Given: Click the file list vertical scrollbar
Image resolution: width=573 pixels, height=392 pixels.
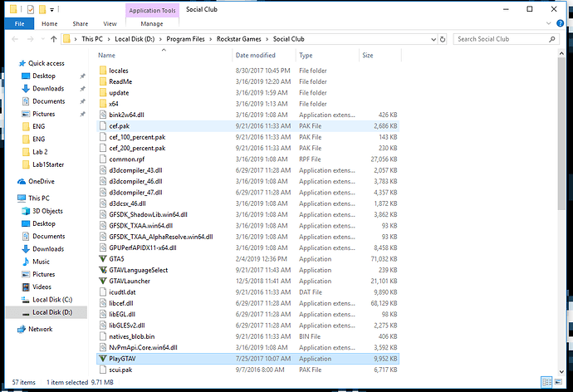Looking at the screenshot, I should pyautogui.click(x=561, y=134).
